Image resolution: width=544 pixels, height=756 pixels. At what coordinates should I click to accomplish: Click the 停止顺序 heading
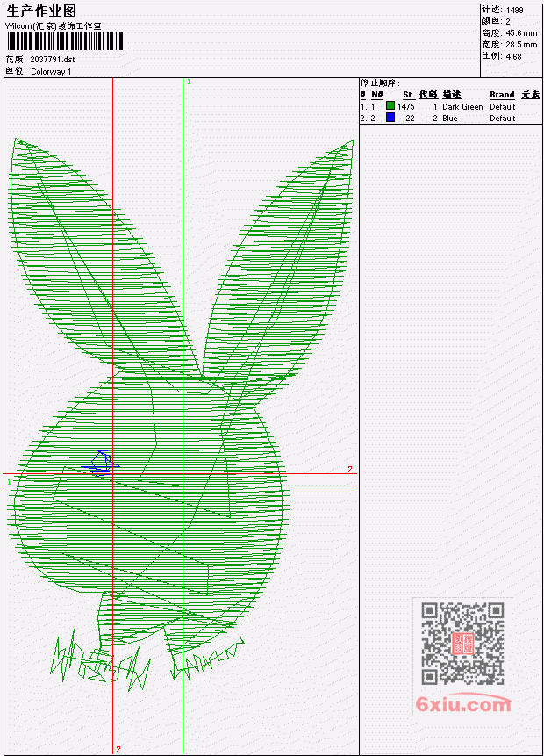pos(380,83)
